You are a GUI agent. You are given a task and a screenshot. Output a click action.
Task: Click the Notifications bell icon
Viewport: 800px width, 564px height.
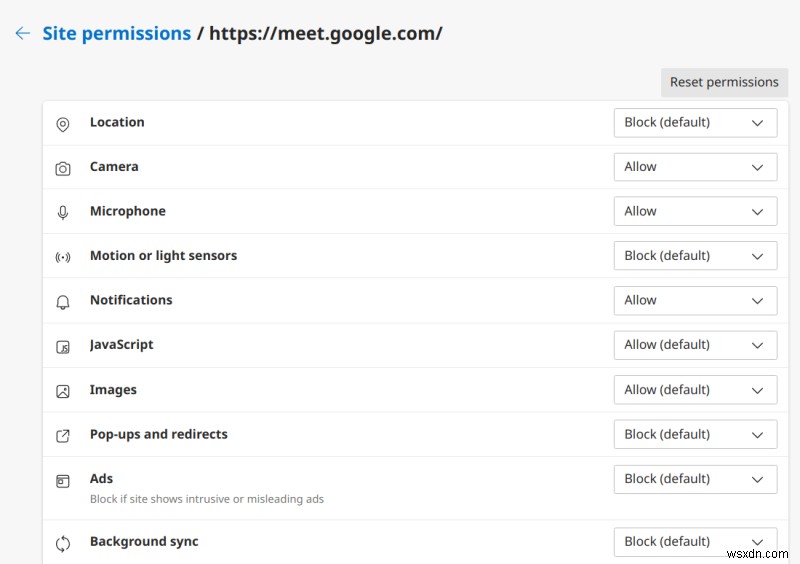pyautogui.click(x=63, y=302)
